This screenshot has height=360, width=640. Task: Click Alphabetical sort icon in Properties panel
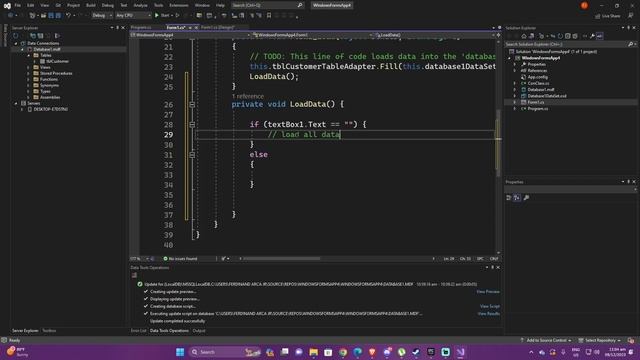point(517,198)
